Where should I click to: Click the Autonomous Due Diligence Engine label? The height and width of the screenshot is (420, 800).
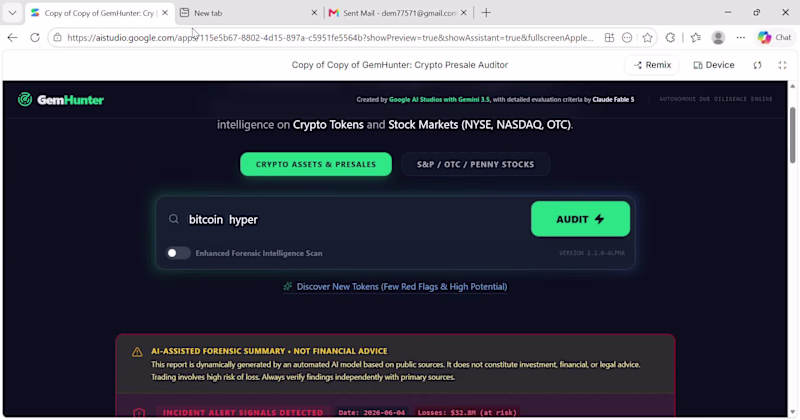[716, 99]
